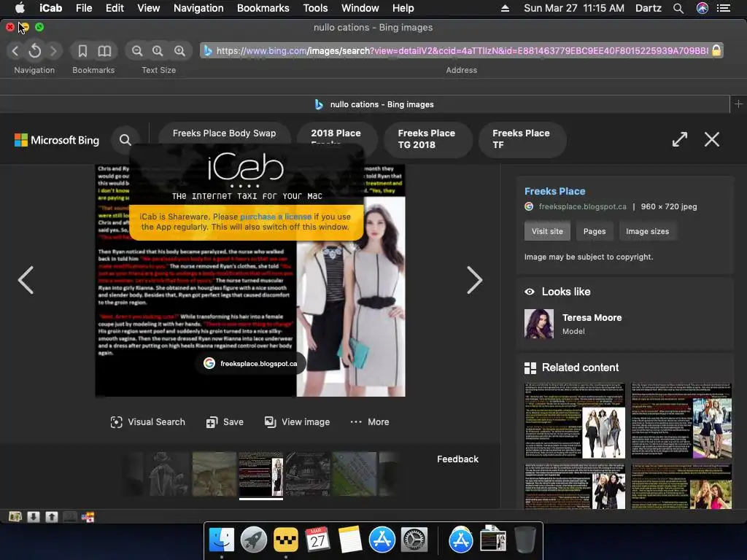Close the Bing image detail view
This screenshot has width=747, height=560.
pyautogui.click(x=712, y=139)
